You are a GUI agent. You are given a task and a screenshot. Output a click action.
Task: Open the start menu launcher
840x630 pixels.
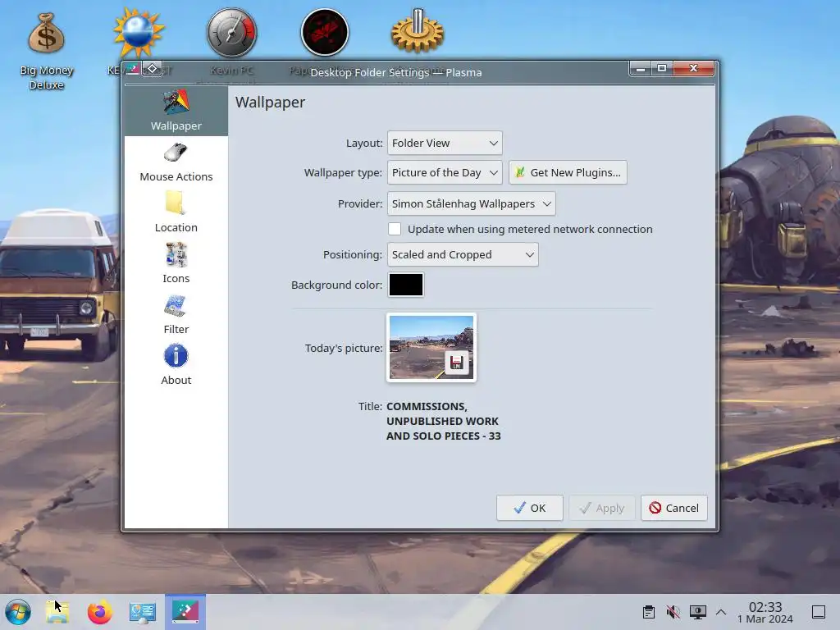point(18,612)
